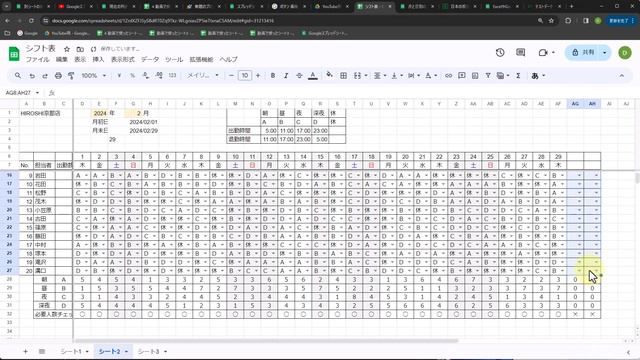This screenshot has width=640, height=360.
Task: Select column header AG
Action: tap(575, 104)
